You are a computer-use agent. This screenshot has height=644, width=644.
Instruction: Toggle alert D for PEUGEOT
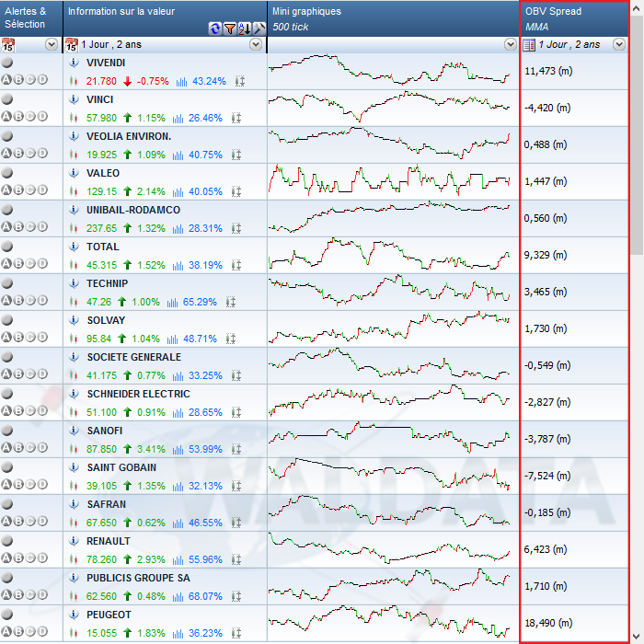[42, 631]
